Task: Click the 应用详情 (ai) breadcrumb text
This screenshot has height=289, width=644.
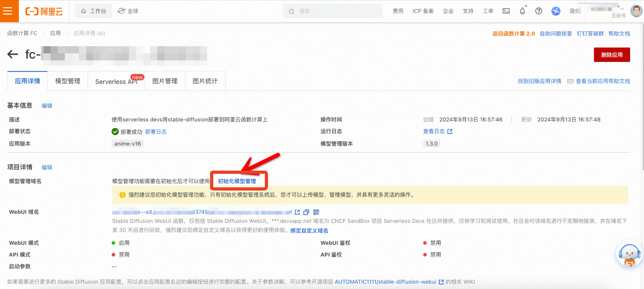Action: (x=89, y=33)
